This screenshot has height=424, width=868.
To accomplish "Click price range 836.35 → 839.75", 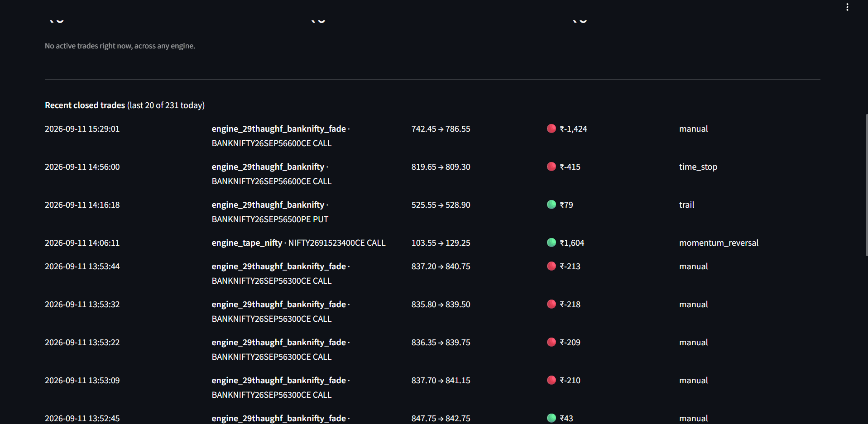I will [441, 342].
